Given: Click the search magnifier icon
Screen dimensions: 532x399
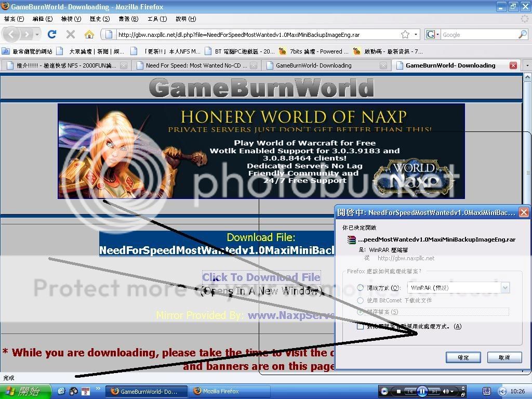Looking at the screenshot, I should (x=522, y=34).
